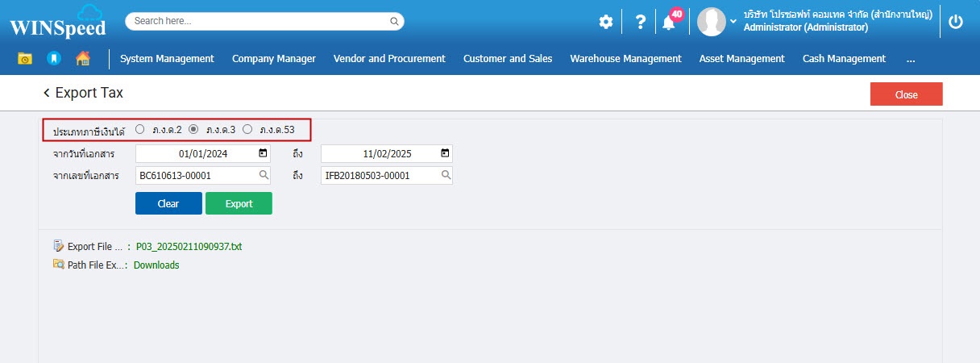The image size is (980, 363).
Task: Open Warehouse Management menu
Action: pyautogui.click(x=625, y=58)
